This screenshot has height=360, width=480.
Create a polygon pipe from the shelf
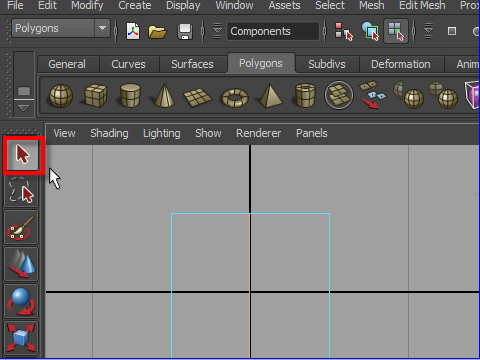305,96
